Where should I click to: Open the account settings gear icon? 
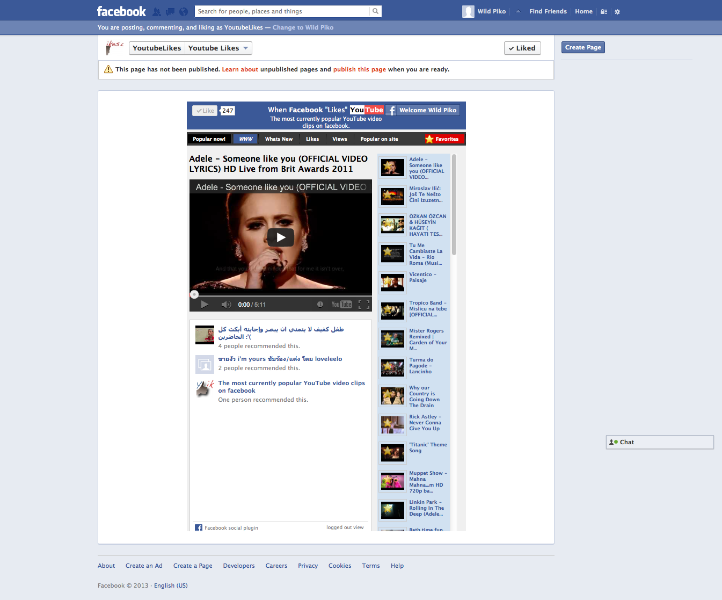pos(617,12)
